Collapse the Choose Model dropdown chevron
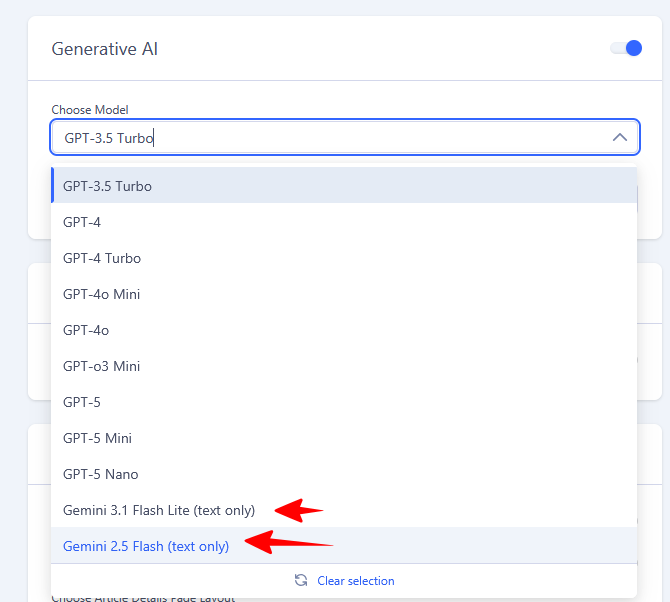The image size is (670, 602). (620, 138)
